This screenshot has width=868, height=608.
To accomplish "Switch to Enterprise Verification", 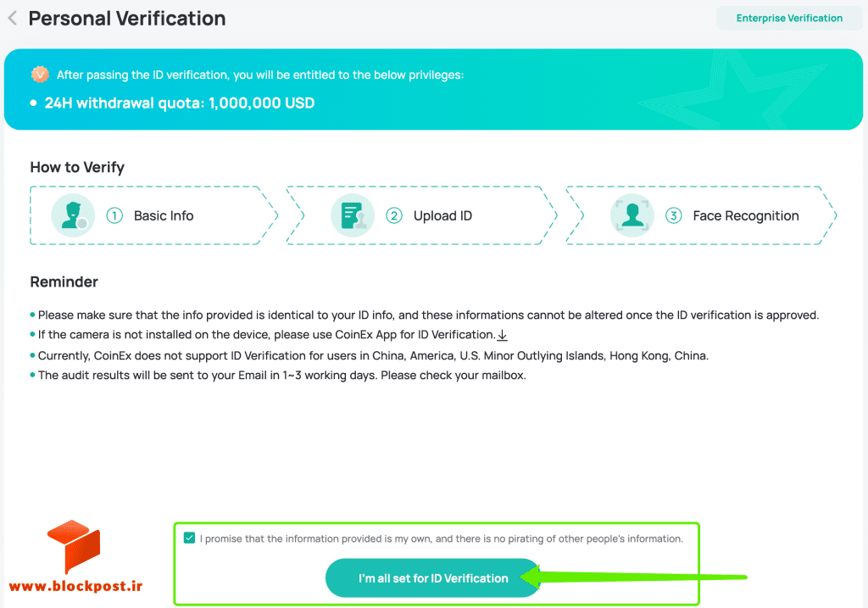I will coord(789,19).
